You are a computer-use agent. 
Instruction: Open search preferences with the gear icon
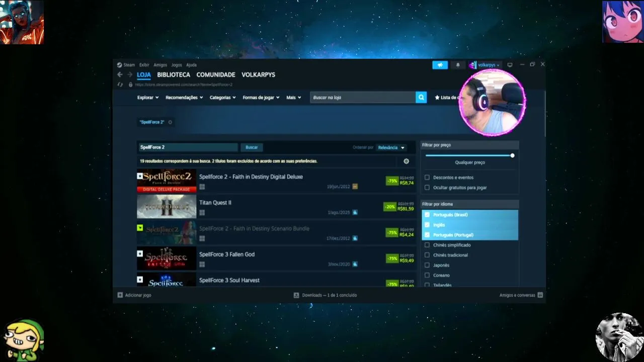click(406, 161)
